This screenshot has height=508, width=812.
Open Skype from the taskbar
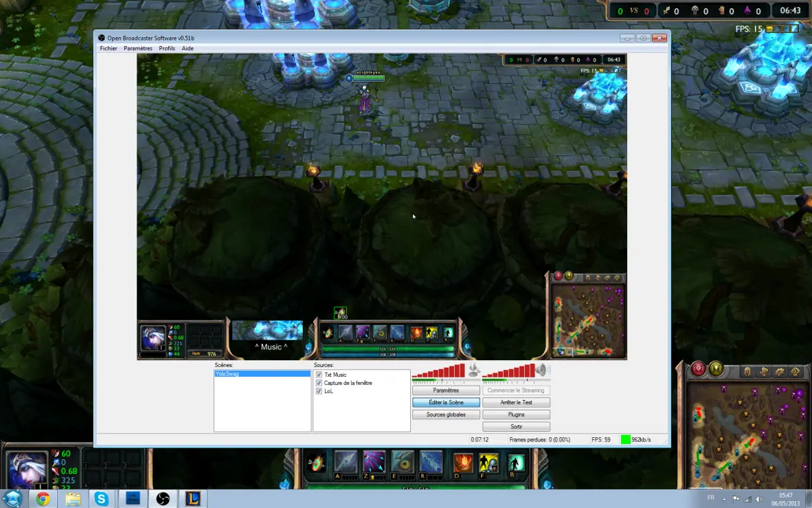coord(102,498)
